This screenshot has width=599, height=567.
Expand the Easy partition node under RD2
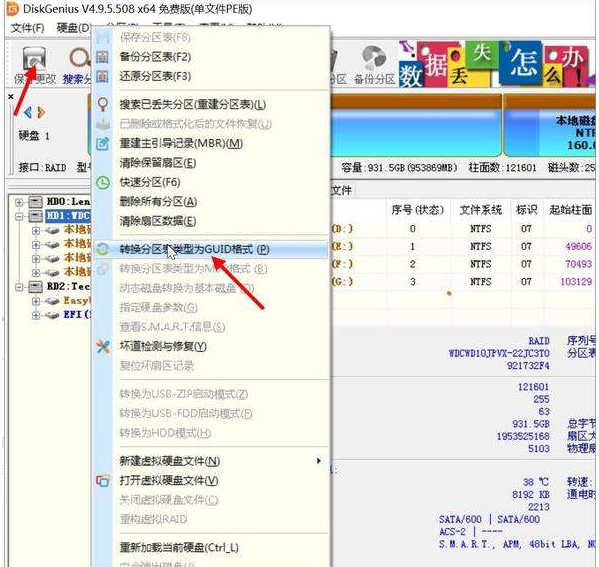(x=36, y=301)
